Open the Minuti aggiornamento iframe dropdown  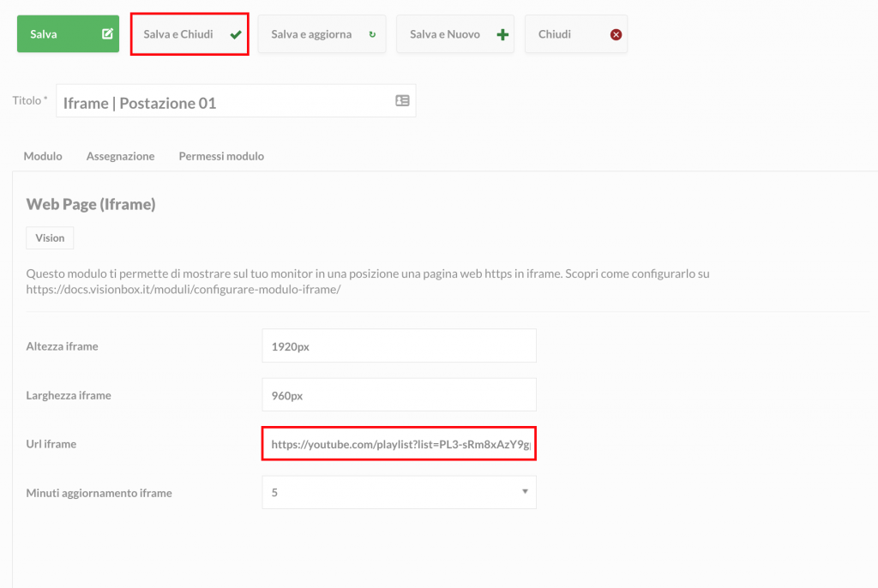pyautogui.click(x=399, y=492)
